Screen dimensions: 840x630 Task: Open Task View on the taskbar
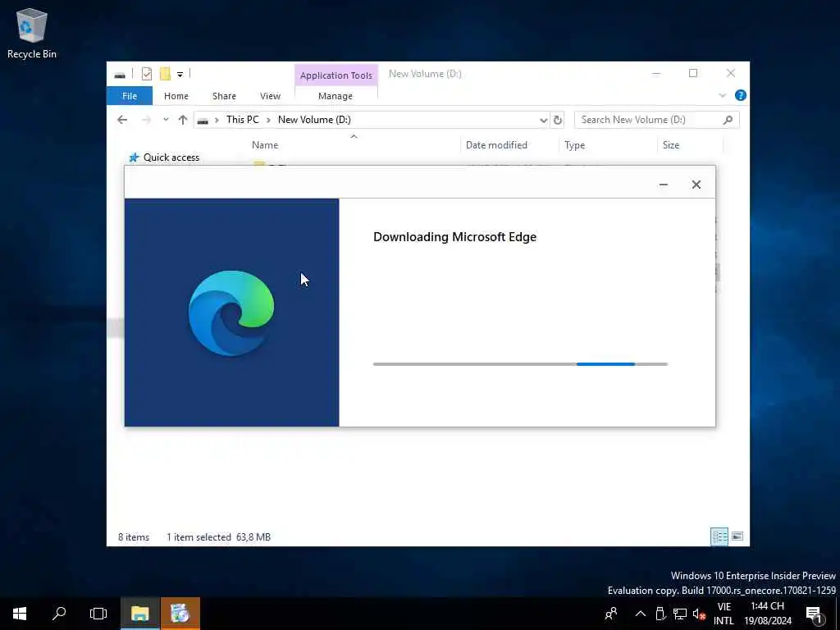(98, 614)
